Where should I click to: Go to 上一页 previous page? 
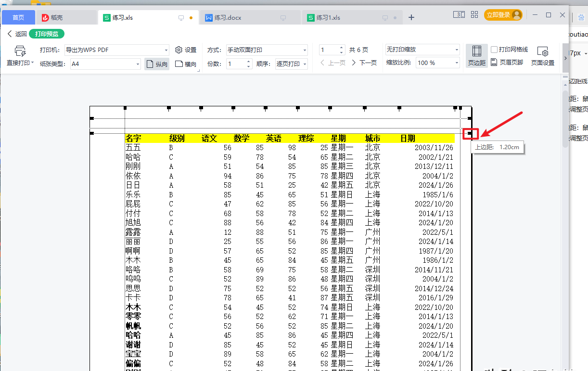coord(333,63)
